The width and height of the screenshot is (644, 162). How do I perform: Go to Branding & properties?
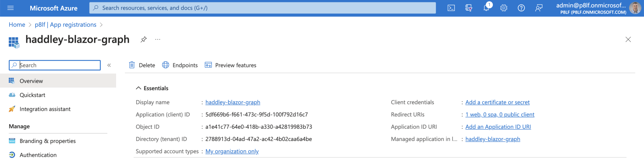point(47,141)
